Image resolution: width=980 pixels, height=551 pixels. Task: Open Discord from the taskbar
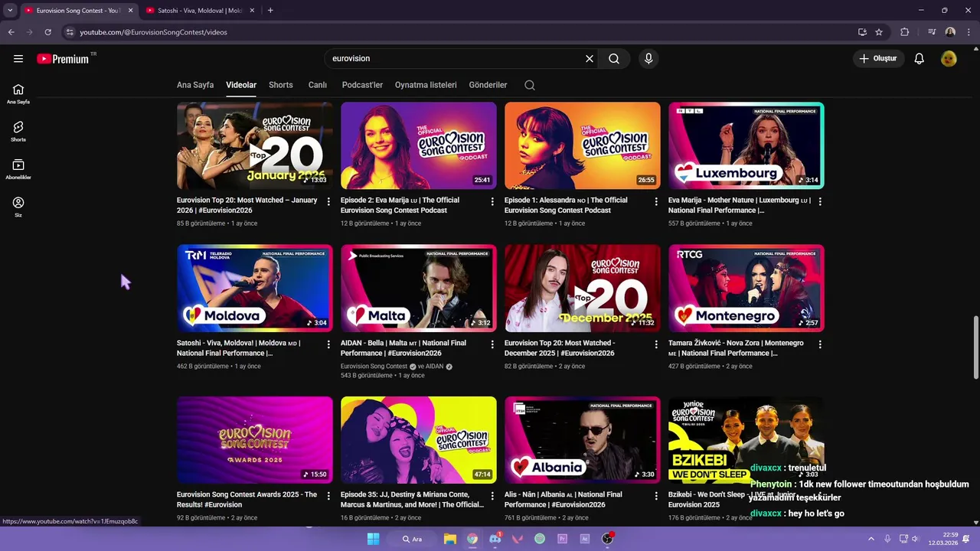click(x=495, y=539)
